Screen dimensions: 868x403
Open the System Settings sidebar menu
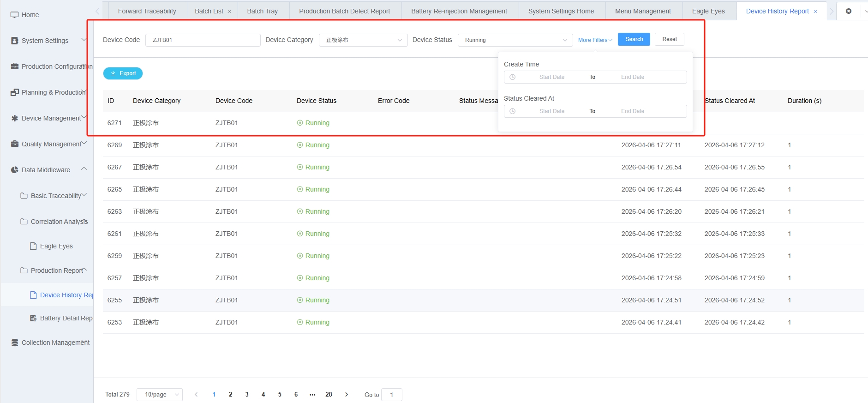click(45, 41)
